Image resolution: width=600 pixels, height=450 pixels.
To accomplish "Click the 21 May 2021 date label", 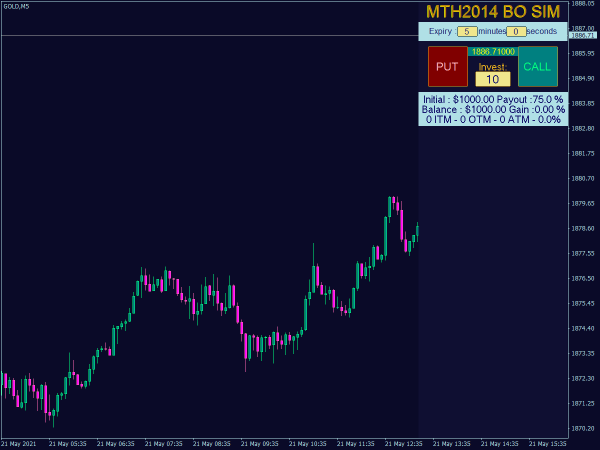I will [19, 444].
